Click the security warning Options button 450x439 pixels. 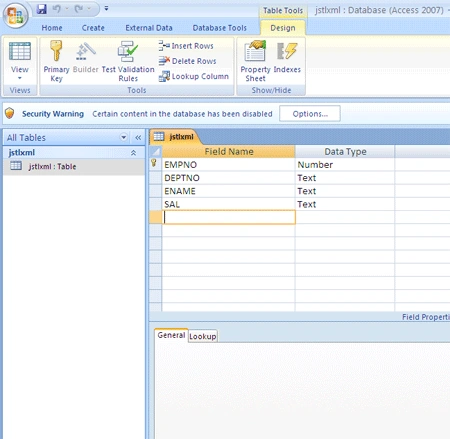tap(310, 114)
